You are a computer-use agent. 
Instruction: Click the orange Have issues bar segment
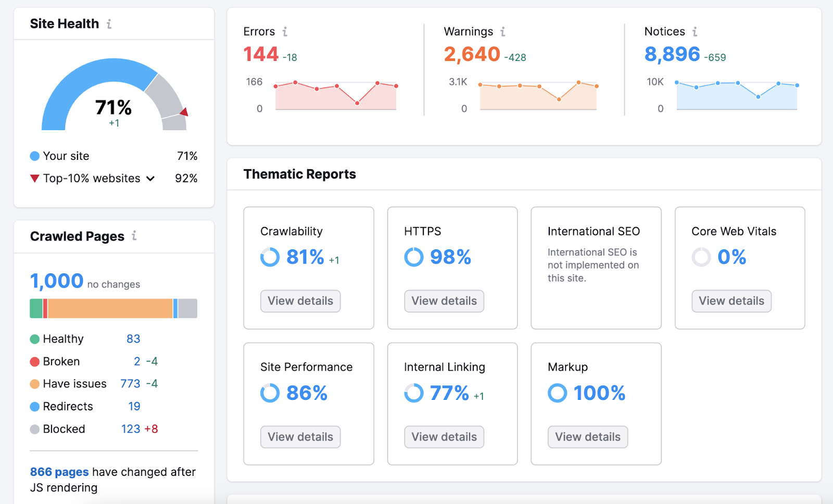point(109,308)
